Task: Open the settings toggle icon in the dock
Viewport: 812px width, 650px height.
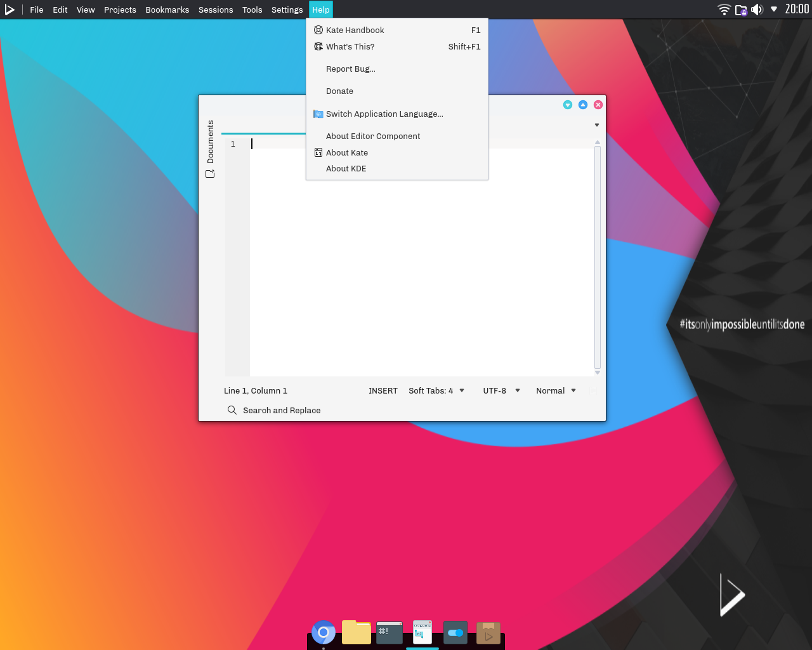Action: coord(455,633)
